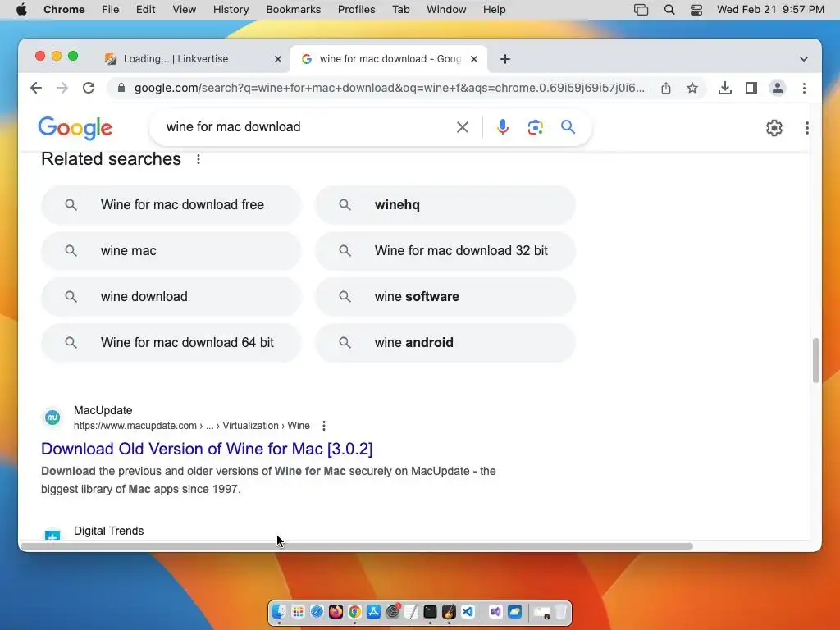The width and height of the screenshot is (840, 630).
Task: Click the MacUpdate site name
Action: coord(103,410)
